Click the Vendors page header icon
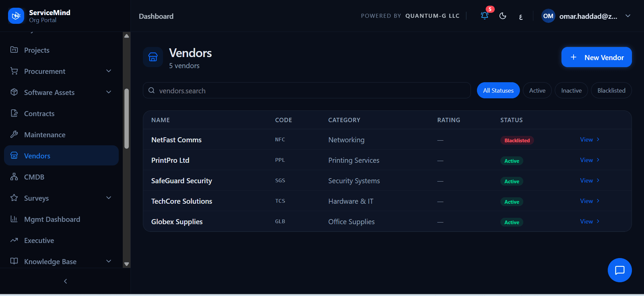644x296 pixels. coord(153,57)
